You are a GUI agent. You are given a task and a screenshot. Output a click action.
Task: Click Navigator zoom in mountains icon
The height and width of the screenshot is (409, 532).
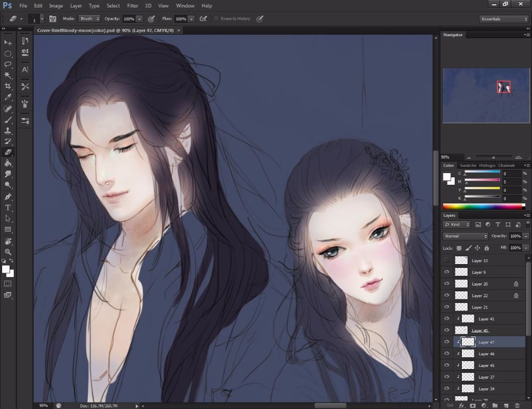click(518, 157)
